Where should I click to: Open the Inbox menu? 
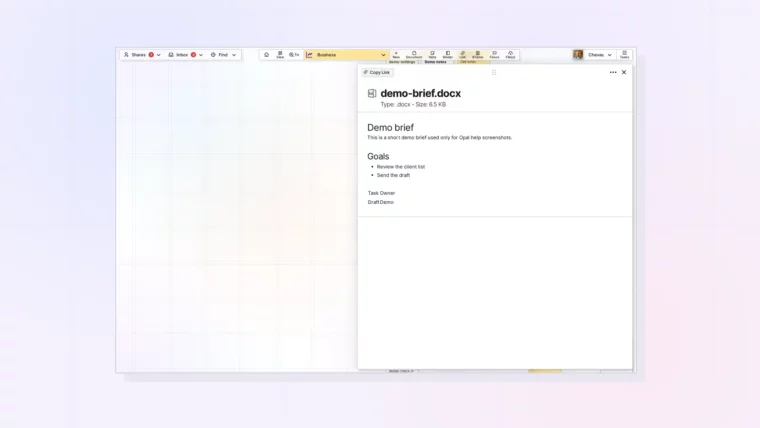point(185,55)
